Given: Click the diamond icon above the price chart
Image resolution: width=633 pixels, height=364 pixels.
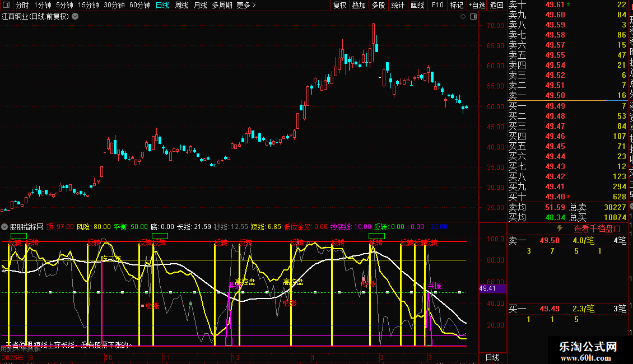Looking at the screenshot, I should pos(463,17).
